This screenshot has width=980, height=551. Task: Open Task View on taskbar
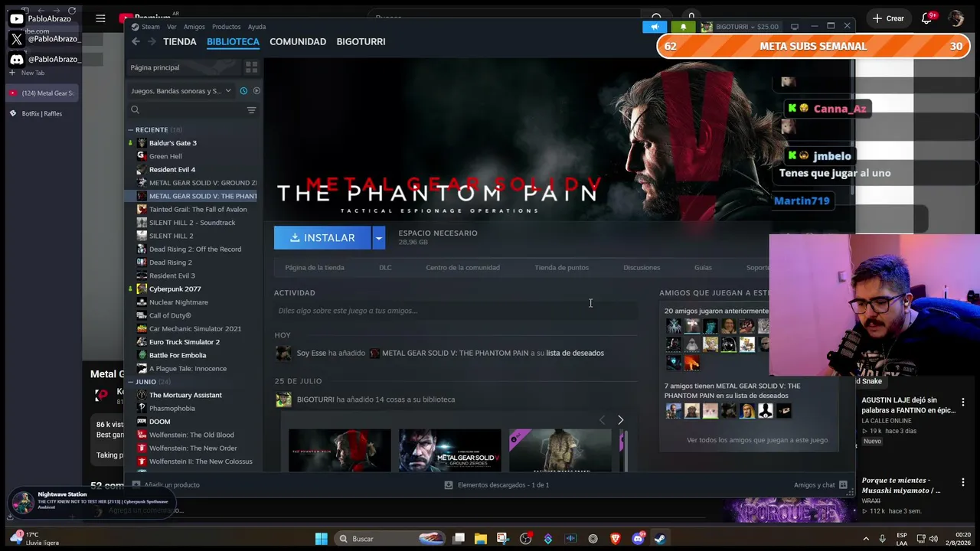tap(458, 539)
